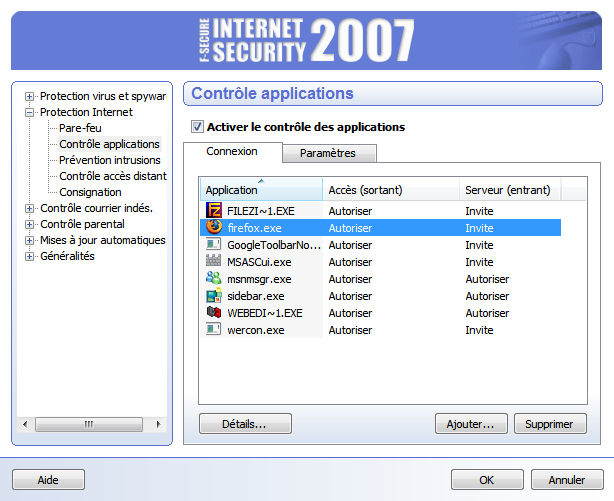This screenshot has height=501, width=614.
Task: Sort by the Application column header
Action: pyautogui.click(x=261, y=190)
